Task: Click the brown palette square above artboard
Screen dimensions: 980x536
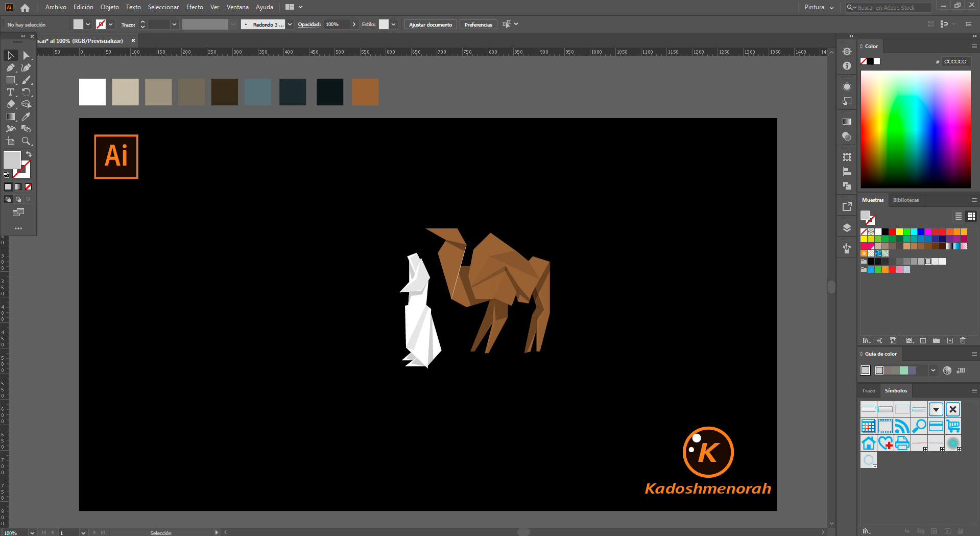Action: coord(365,92)
